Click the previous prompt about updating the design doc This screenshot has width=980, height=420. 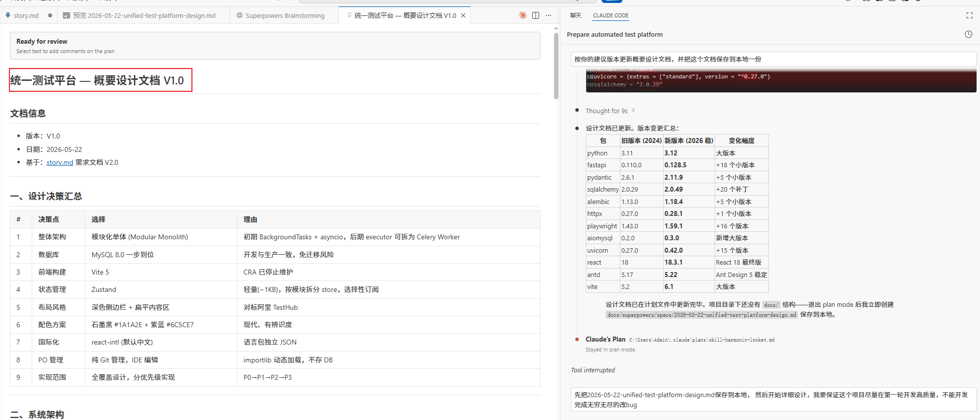(x=773, y=59)
